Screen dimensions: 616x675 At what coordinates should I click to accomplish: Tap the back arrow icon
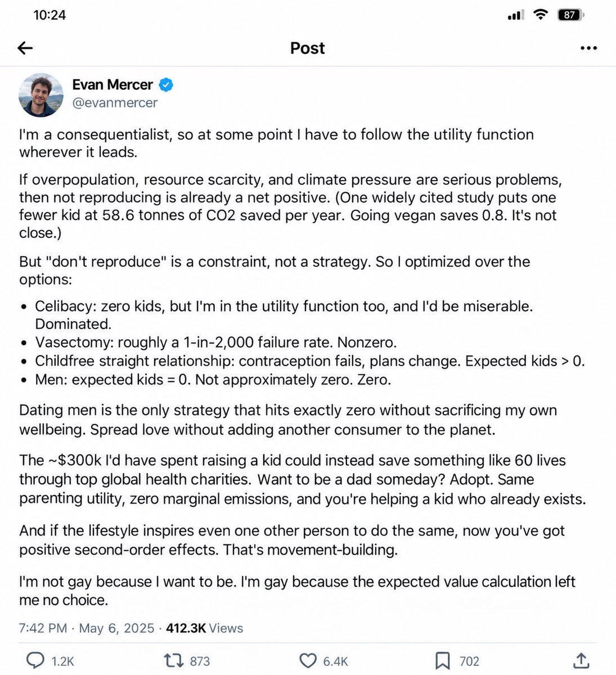(25, 48)
